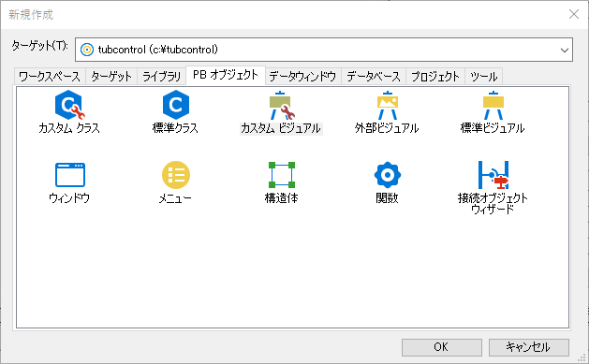This screenshot has width=589, height=364.
Task: Open the ターゲット tab
Action: (x=111, y=77)
